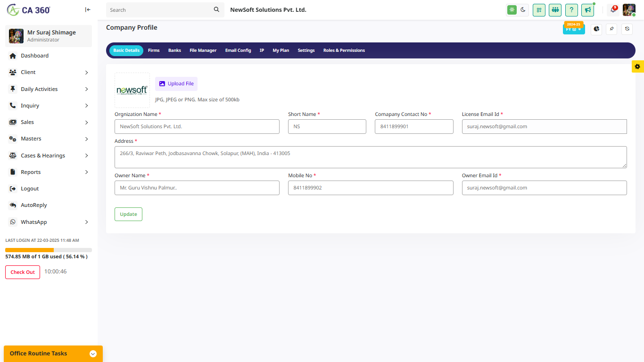The image size is (644, 362).
Task: Open the top-right user avatar
Action: point(629,10)
